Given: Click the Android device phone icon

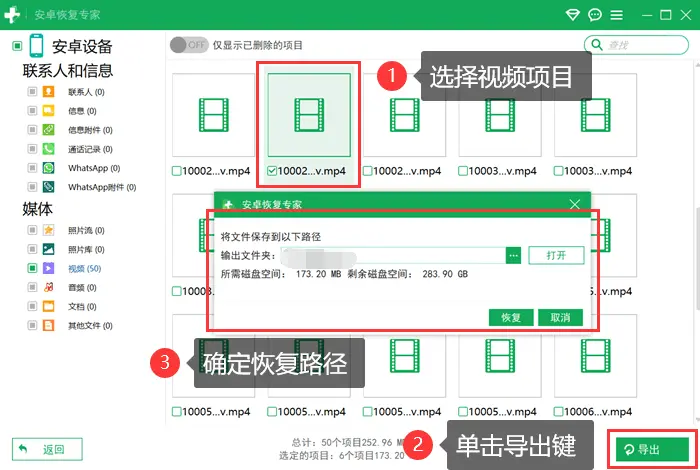Looking at the screenshot, I should click(36, 46).
